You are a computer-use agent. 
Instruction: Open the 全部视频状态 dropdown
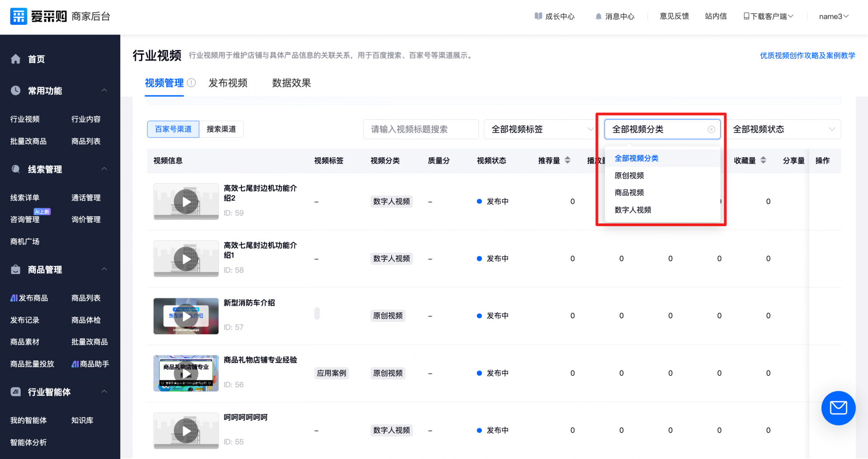coord(784,129)
